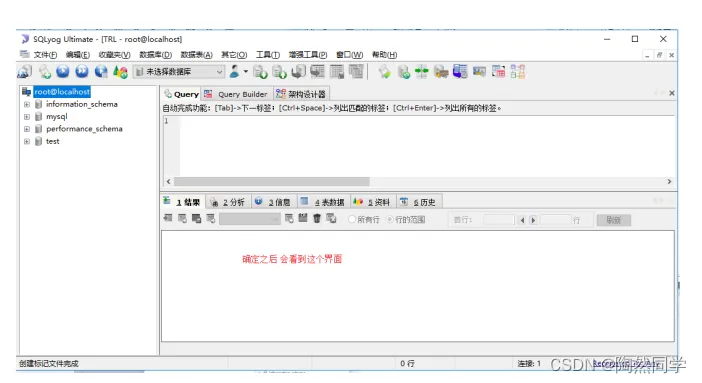Click execute and edit resultset icon

101,72
